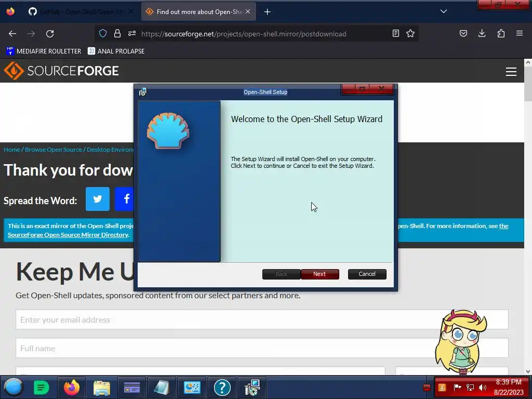This screenshot has height=399, width=532.
Task: Click the Open-Shell installer title bar icon
Action: tap(143, 92)
